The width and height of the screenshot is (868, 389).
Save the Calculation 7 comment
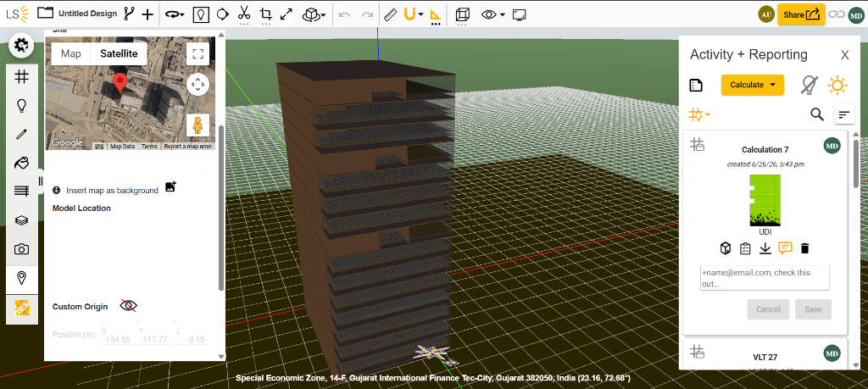pyautogui.click(x=813, y=309)
